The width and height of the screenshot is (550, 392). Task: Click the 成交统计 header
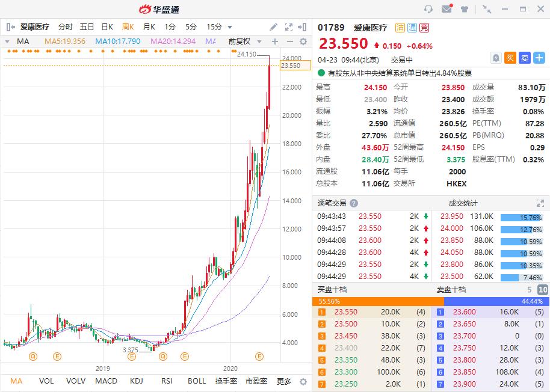point(463,203)
